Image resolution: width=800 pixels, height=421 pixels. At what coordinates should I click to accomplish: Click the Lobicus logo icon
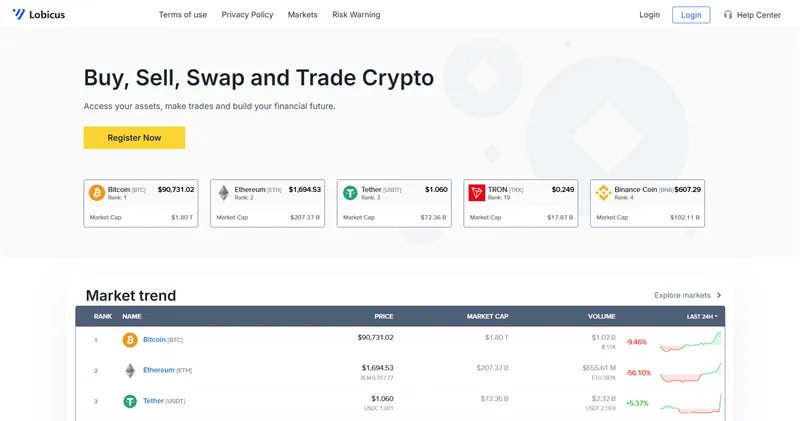19,14
